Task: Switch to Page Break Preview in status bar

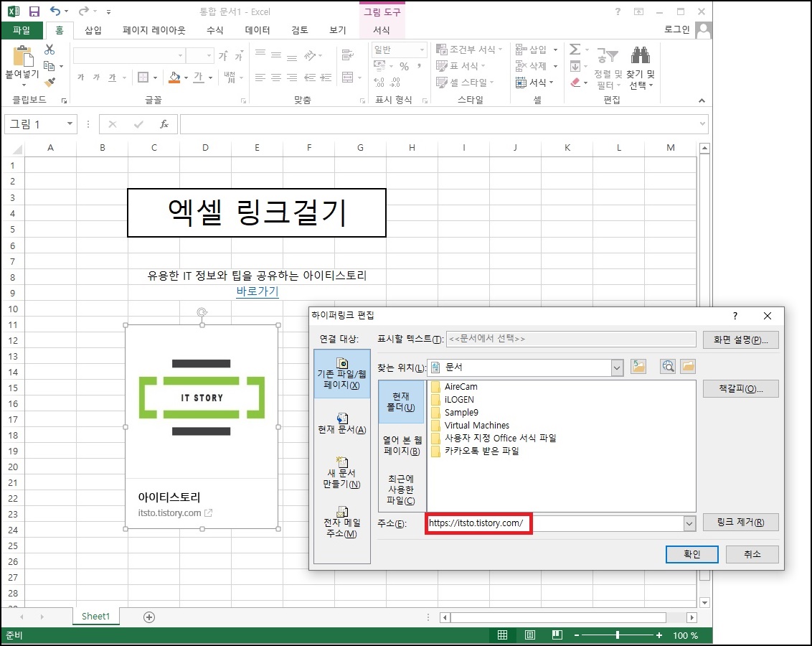Action: (x=557, y=635)
